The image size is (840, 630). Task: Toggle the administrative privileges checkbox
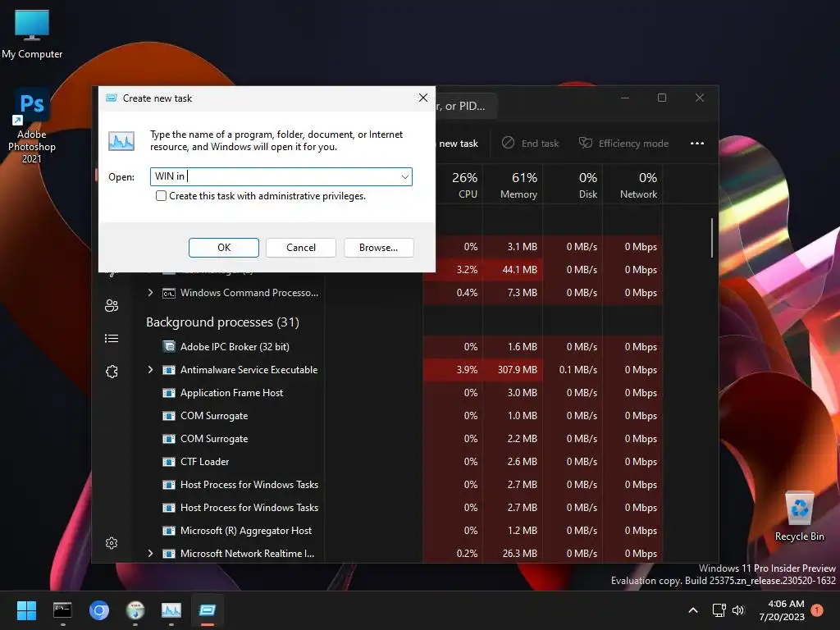coord(162,196)
